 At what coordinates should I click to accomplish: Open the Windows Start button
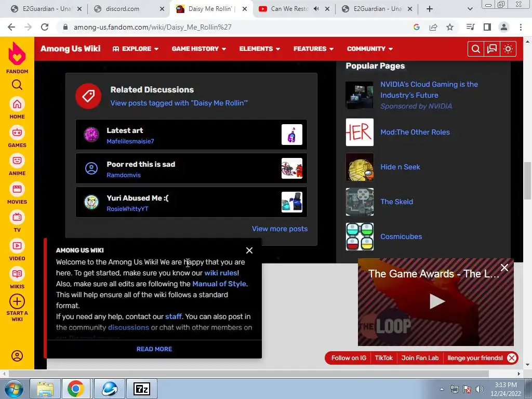tap(14, 389)
